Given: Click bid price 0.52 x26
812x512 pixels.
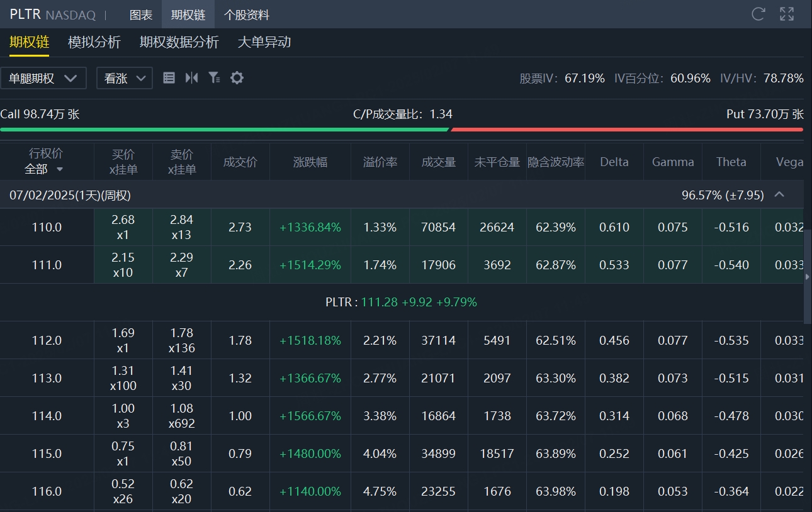Looking at the screenshot, I should [x=123, y=491].
